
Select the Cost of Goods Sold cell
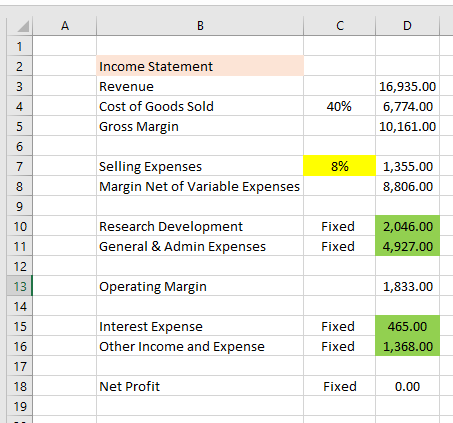tap(200, 106)
